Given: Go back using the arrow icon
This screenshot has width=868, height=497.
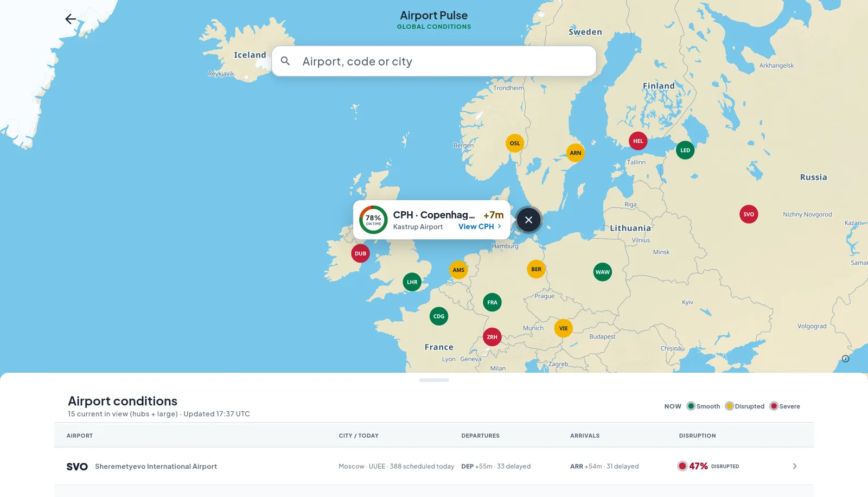Looking at the screenshot, I should 71,19.
